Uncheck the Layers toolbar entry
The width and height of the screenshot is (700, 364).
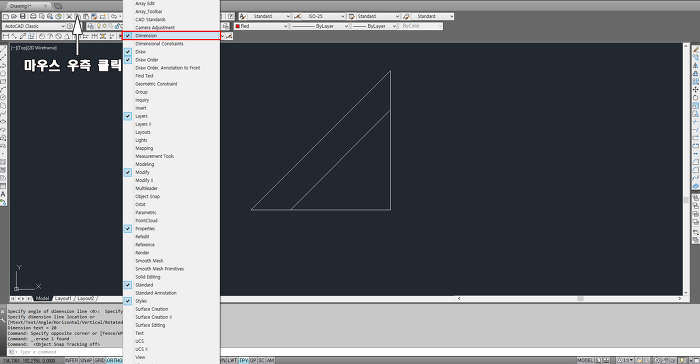[171, 116]
